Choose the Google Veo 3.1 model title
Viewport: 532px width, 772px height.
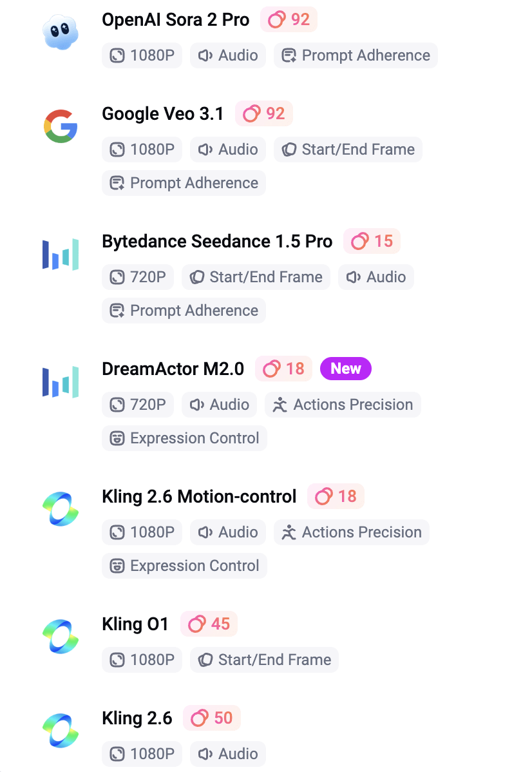(163, 114)
